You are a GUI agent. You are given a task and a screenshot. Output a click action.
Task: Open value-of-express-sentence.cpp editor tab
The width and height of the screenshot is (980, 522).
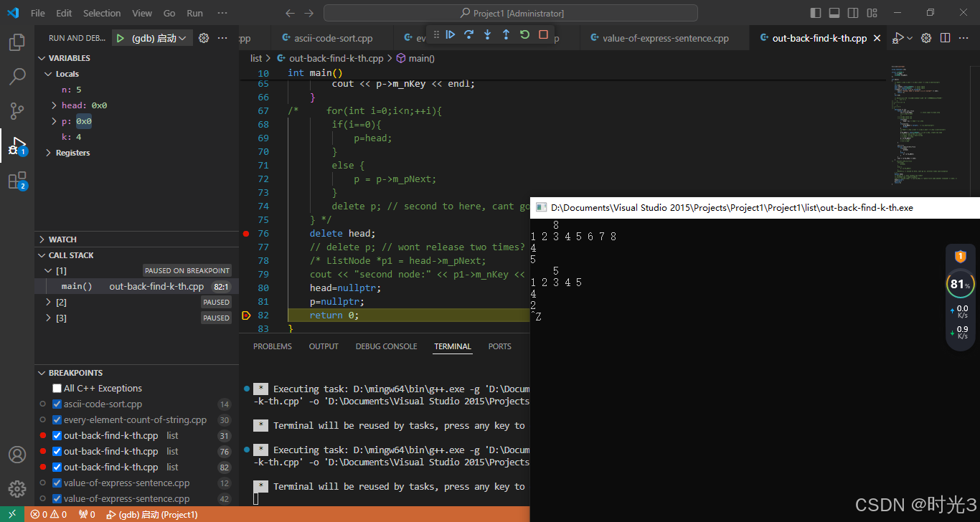665,38
